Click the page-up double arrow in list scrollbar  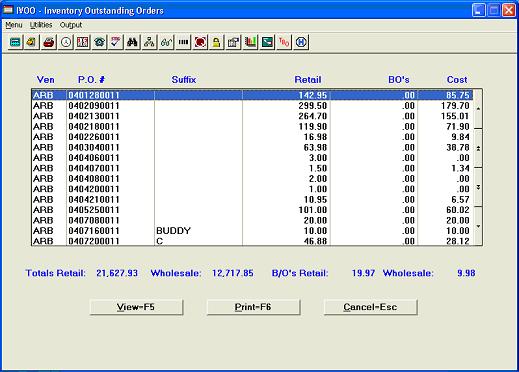coord(478,148)
